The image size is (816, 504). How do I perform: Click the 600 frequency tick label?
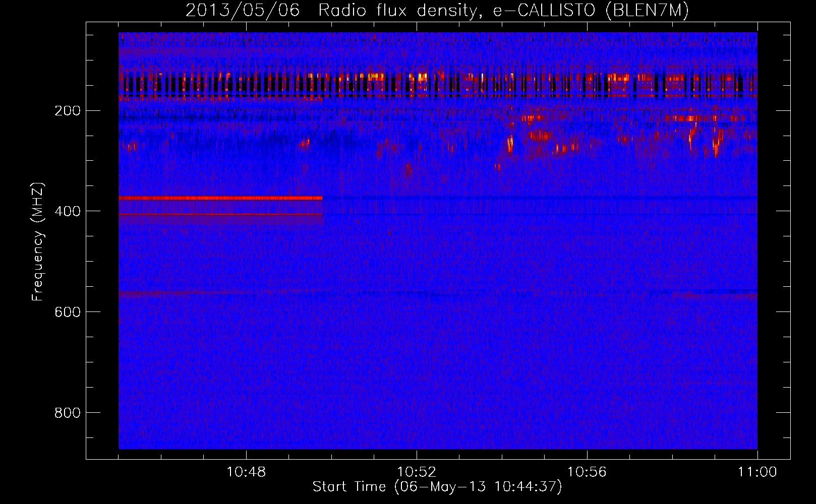point(67,312)
